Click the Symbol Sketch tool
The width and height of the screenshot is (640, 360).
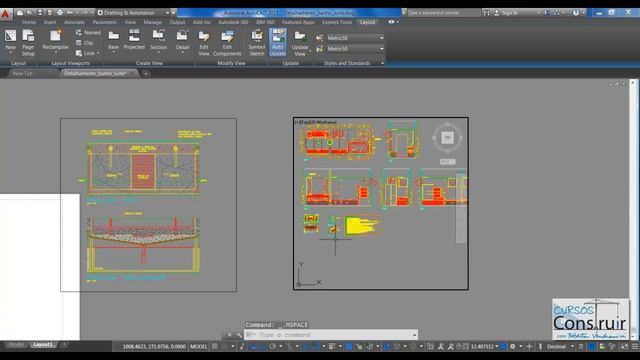tap(257, 43)
